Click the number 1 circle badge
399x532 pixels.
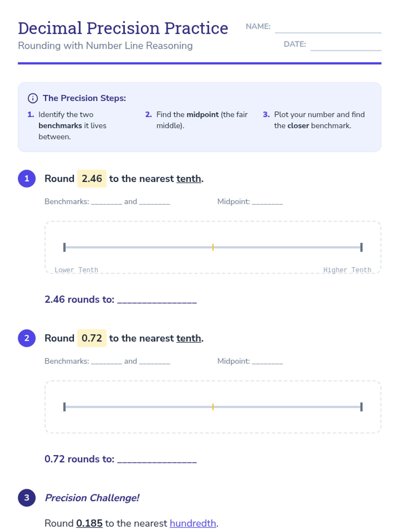27,179
